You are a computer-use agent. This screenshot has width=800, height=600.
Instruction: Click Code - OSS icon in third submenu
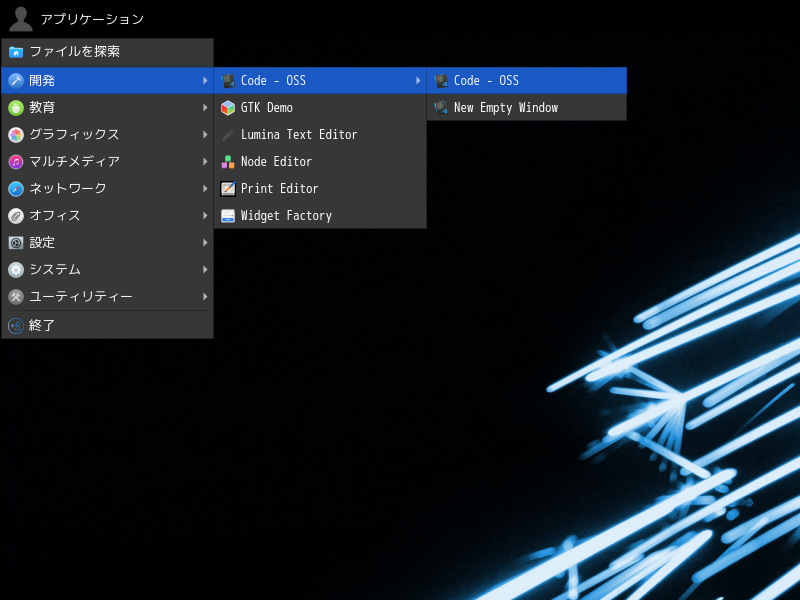(x=441, y=81)
